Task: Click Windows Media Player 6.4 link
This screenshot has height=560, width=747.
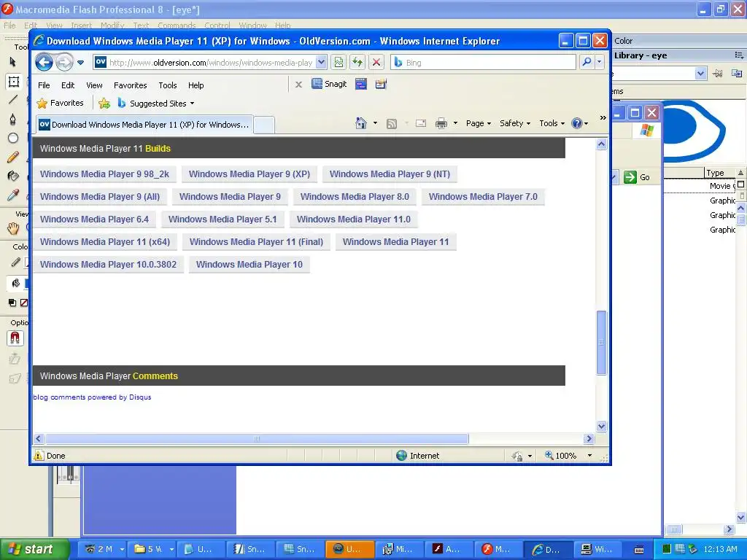Action: pyautogui.click(x=94, y=219)
